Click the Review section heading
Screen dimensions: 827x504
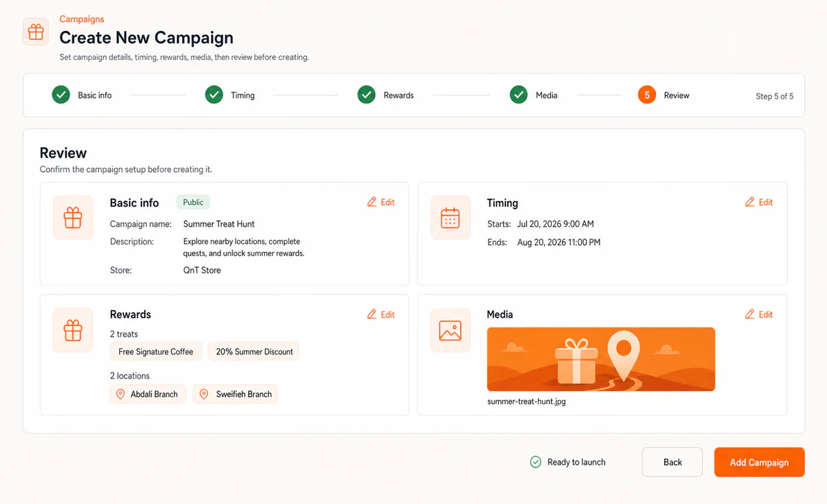[63, 153]
